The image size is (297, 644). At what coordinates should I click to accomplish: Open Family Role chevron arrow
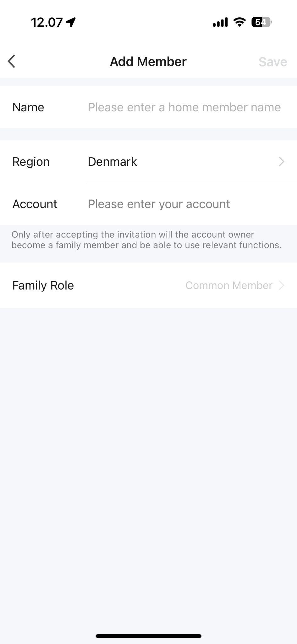(282, 285)
